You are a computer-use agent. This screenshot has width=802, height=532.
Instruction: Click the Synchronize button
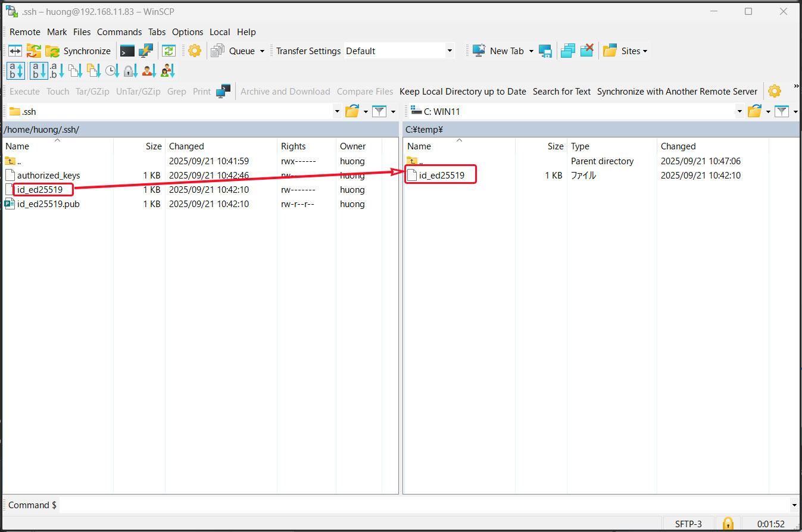(x=79, y=51)
